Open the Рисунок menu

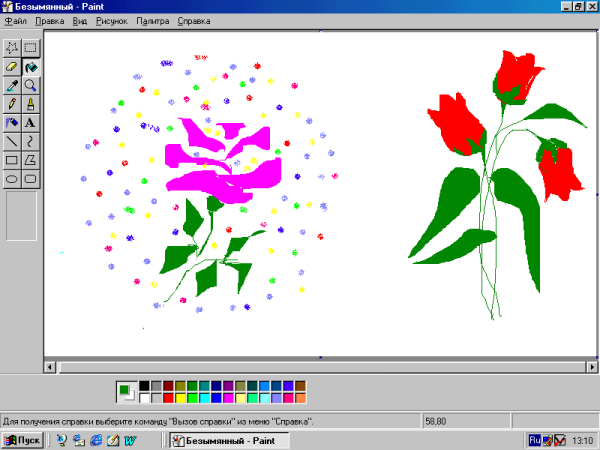(x=112, y=20)
